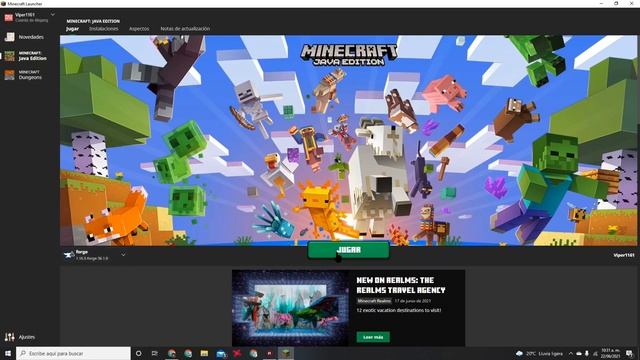Expand the forge installation selector chevron
640x360 pixels.
tap(123, 255)
